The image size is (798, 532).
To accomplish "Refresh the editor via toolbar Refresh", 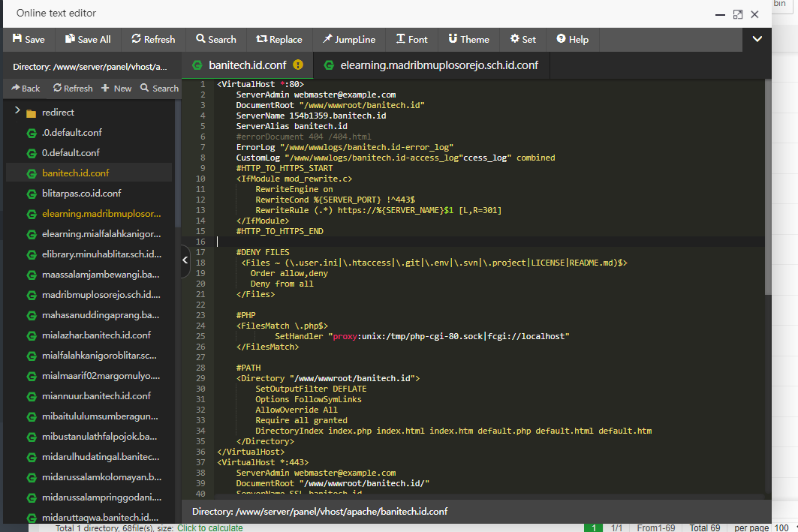I will pos(153,40).
